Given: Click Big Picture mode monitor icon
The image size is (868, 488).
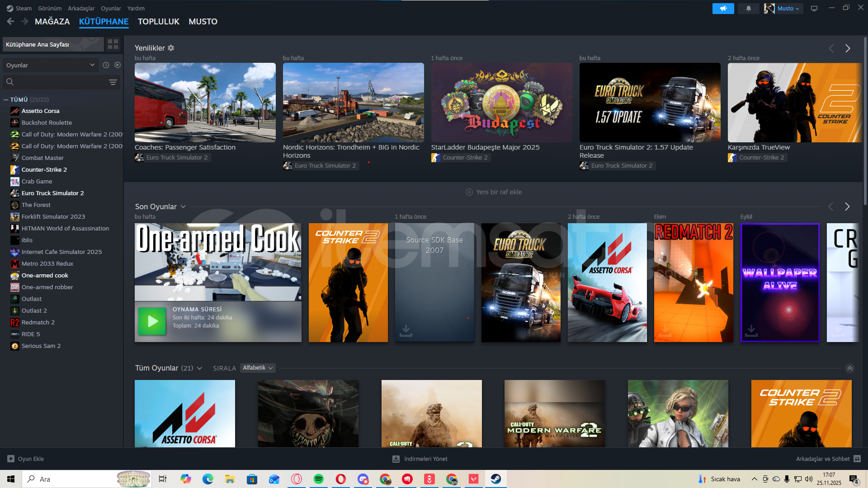Looking at the screenshot, I should [x=814, y=9].
